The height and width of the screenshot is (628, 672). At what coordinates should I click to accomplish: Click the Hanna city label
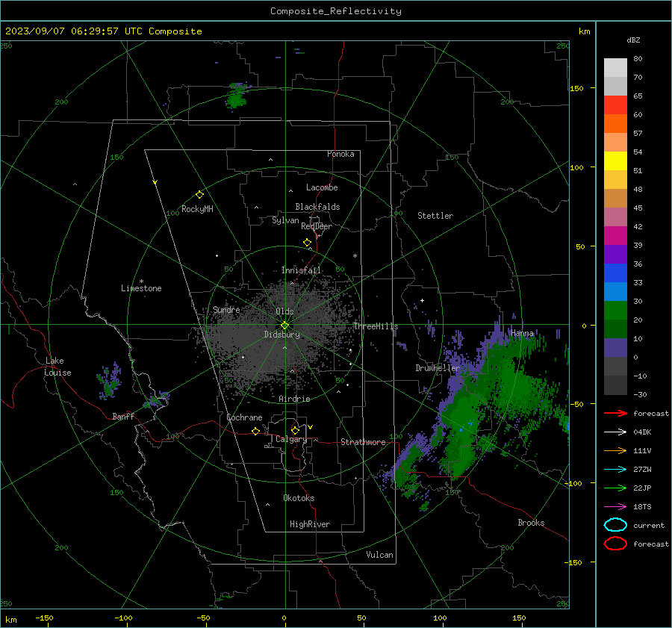[x=522, y=333]
